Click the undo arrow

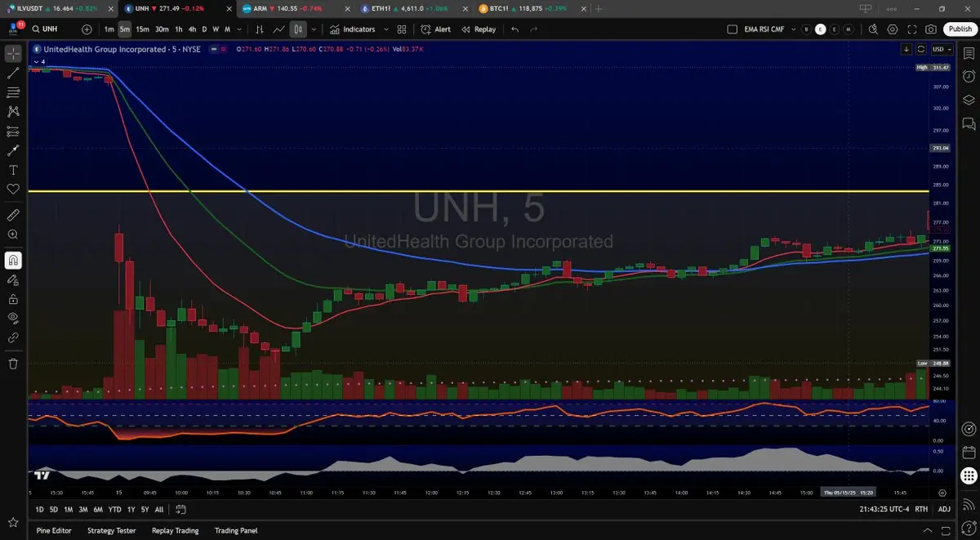tap(514, 29)
